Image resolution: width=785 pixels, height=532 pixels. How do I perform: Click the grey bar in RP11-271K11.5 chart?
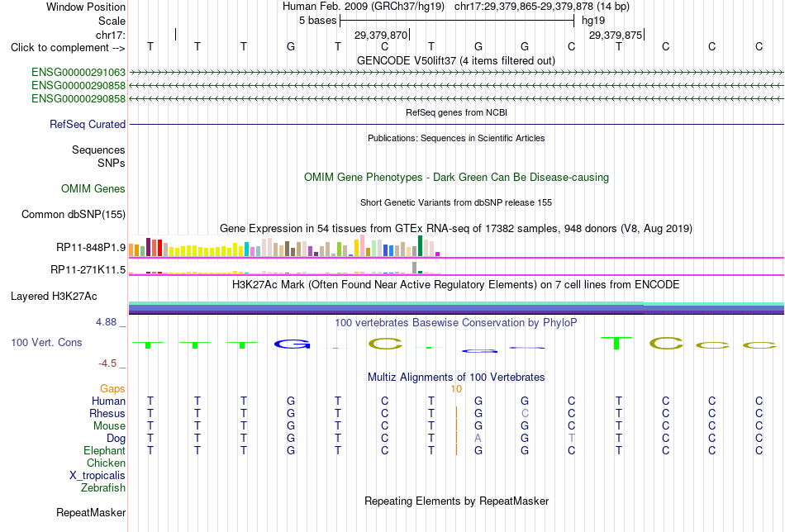click(414, 268)
